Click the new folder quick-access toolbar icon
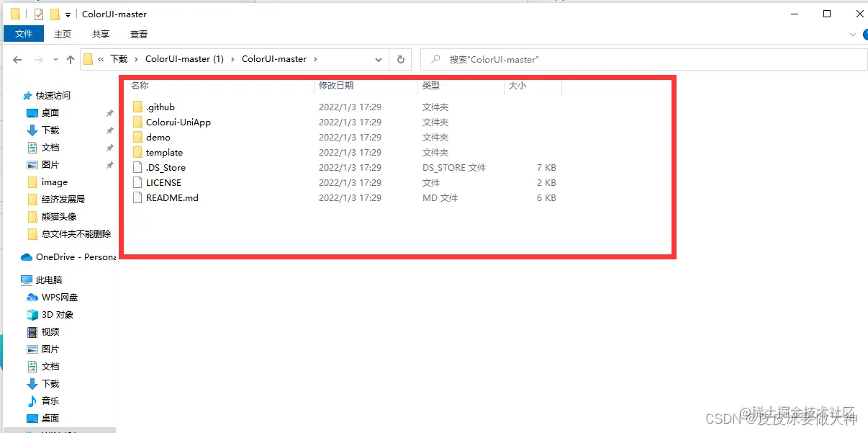868x433 pixels. coord(55,14)
